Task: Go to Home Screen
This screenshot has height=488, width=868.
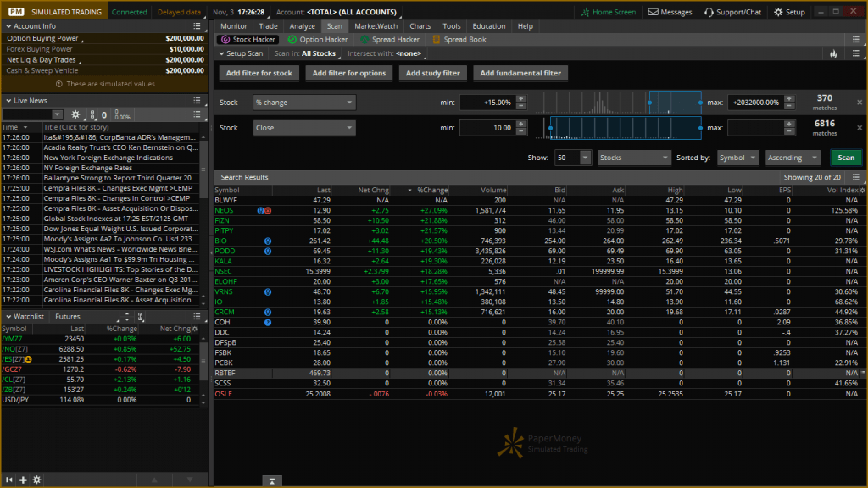Action: (x=608, y=12)
